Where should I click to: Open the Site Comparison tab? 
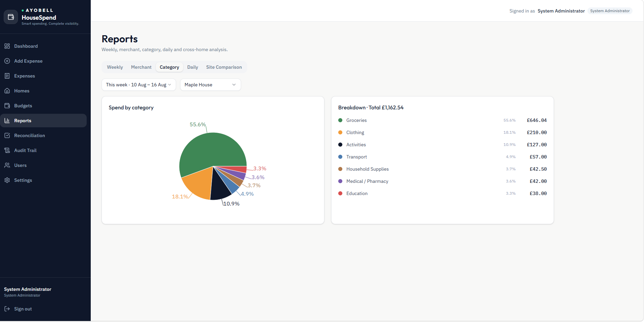click(224, 67)
